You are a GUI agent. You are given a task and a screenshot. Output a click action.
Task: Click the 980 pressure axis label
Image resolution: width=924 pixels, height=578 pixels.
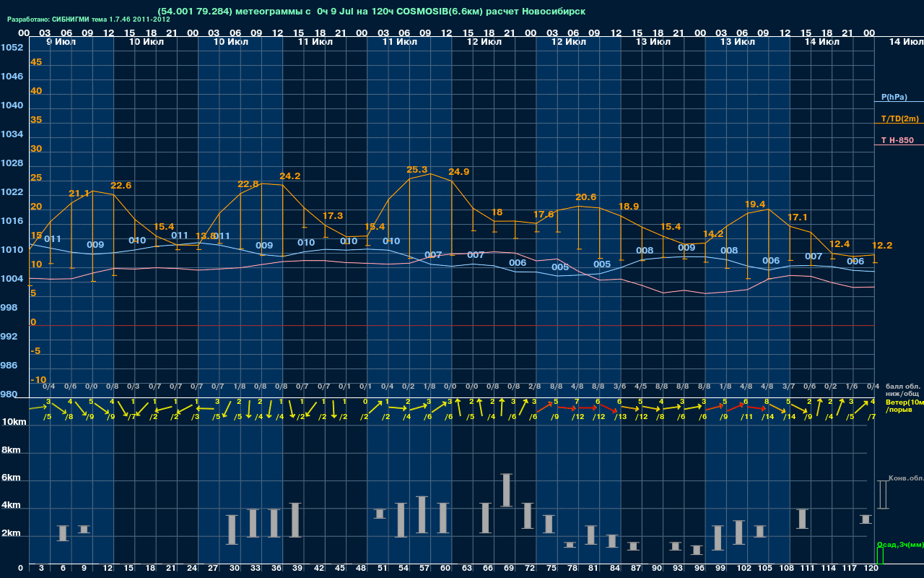click(x=10, y=394)
